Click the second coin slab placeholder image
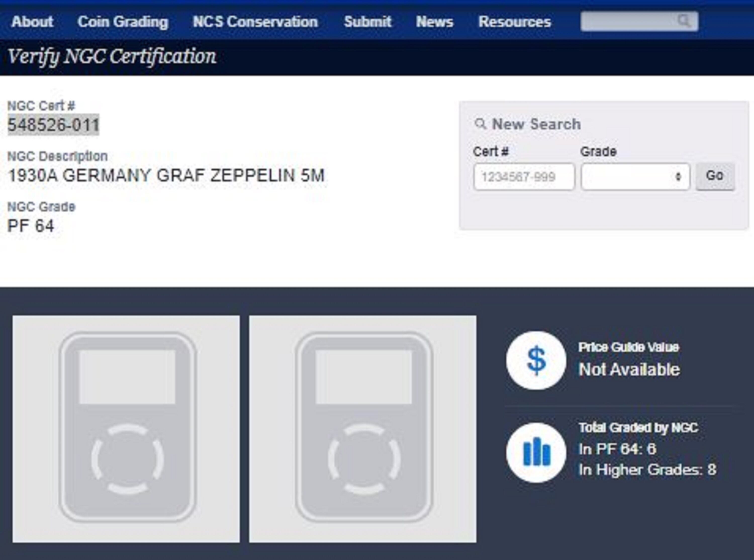 pos(363,429)
